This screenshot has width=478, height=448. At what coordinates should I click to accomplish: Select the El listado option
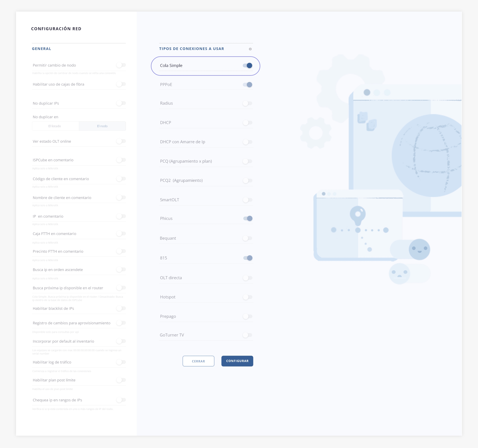click(x=55, y=126)
